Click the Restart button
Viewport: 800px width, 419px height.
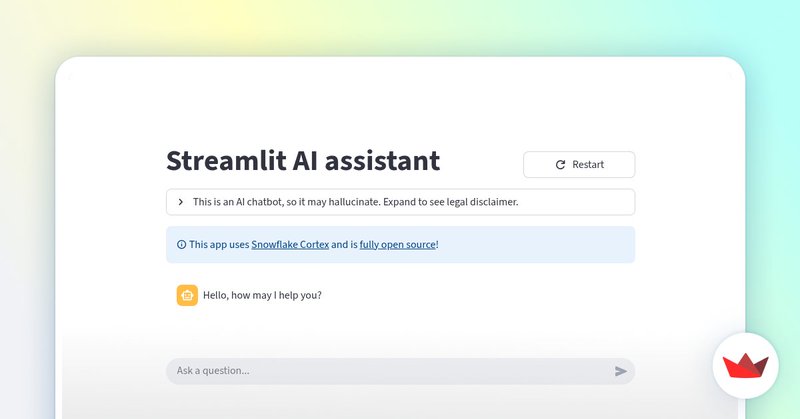coord(579,164)
